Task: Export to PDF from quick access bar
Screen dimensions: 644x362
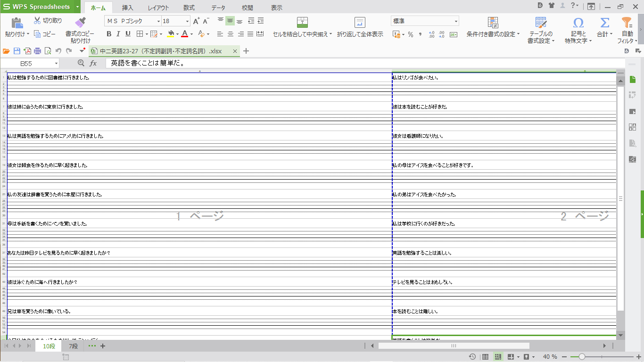Action: [27, 51]
